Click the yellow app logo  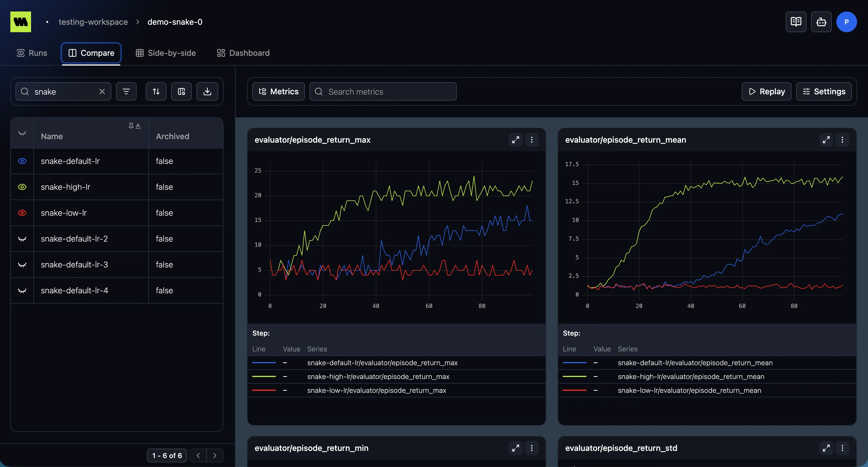tap(20, 22)
